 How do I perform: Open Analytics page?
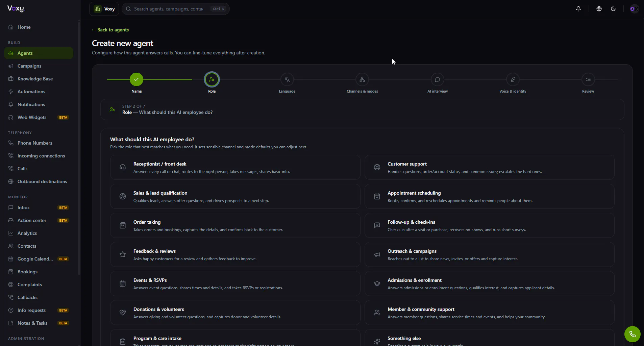39,233
